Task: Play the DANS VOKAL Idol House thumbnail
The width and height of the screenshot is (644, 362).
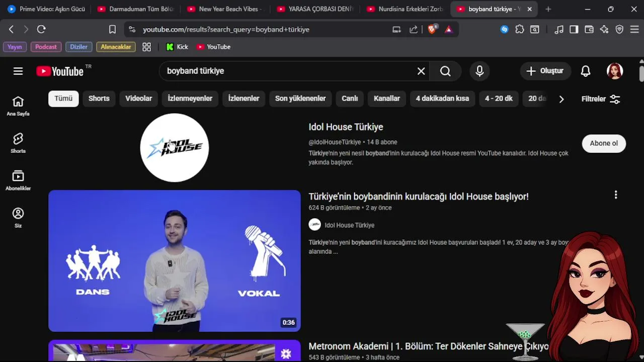Action: [x=175, y=261]
